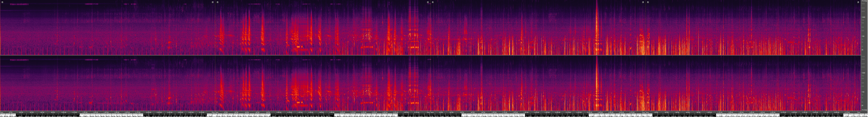Click the icon at the first file segment's top-right end
This screenshot has height=117, width=868.
coord(213,2)
